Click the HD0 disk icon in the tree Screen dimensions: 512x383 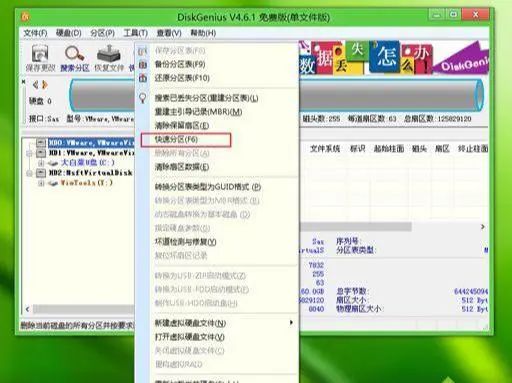[x=41, y=143]
